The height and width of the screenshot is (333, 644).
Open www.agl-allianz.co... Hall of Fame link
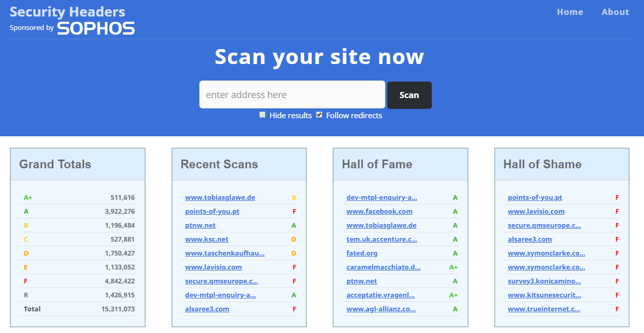(x=381, y=309)
